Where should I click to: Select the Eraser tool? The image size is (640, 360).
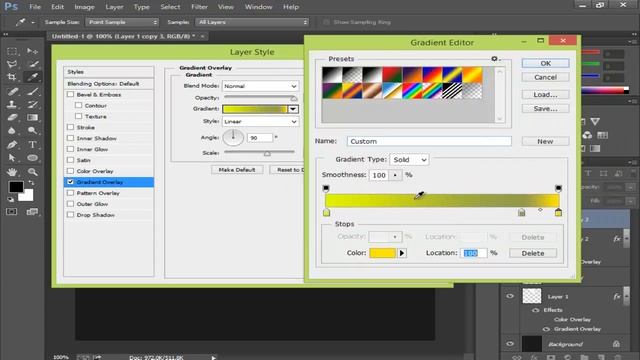pos(12,118)
